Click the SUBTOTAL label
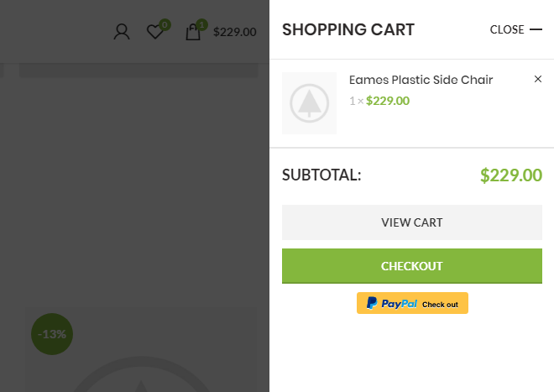 321,175
